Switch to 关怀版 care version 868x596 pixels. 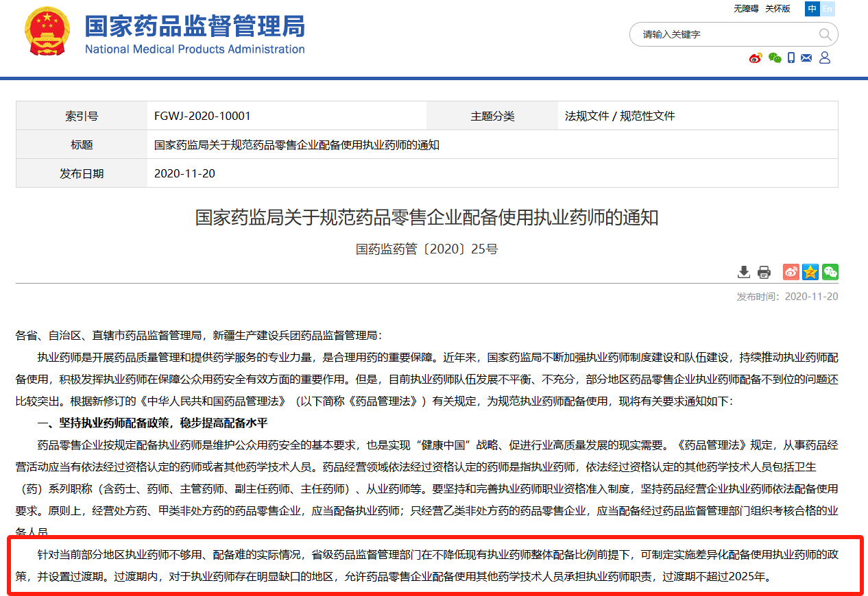point(777,9)
